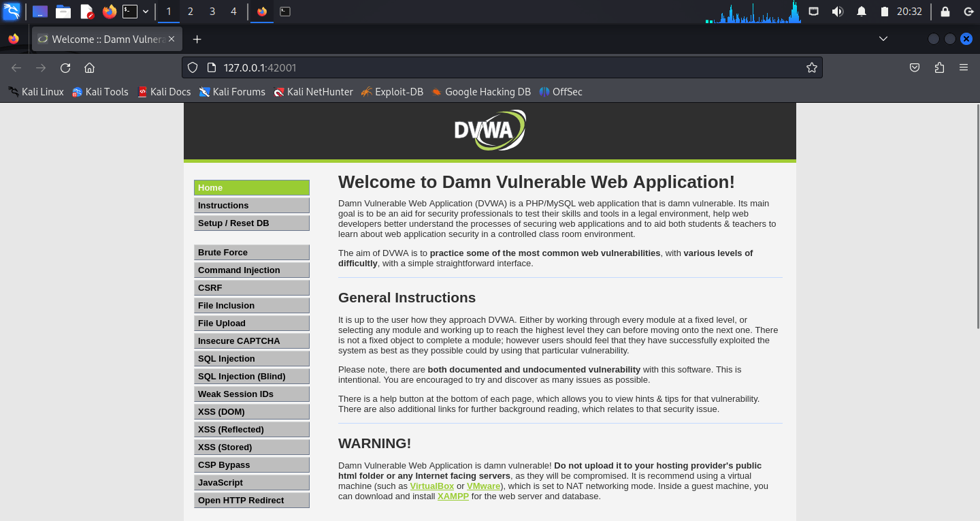Launch Firefox from the panel icon
The width and height of the screenshot is (980, 521).
[110, 11]
